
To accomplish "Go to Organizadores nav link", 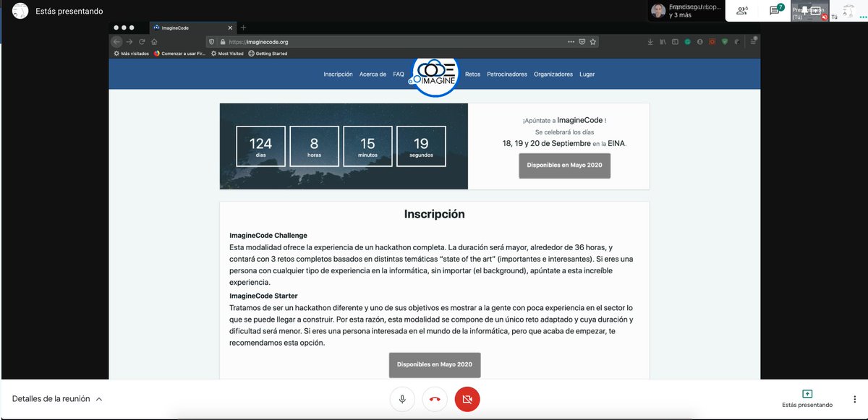I will [x=553, y=74].
